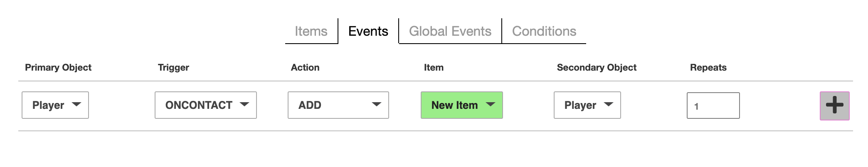Viewport: 868px width, 167px height.
Task: Open the green New Item dropdown
Action: [462, 105]
